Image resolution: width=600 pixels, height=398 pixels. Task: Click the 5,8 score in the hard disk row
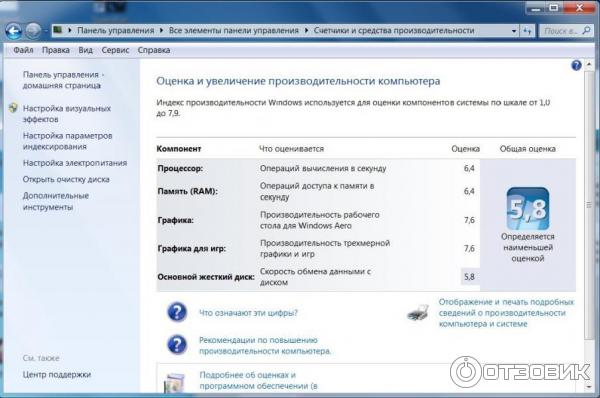pyautogui.click(x=470, y=277)
